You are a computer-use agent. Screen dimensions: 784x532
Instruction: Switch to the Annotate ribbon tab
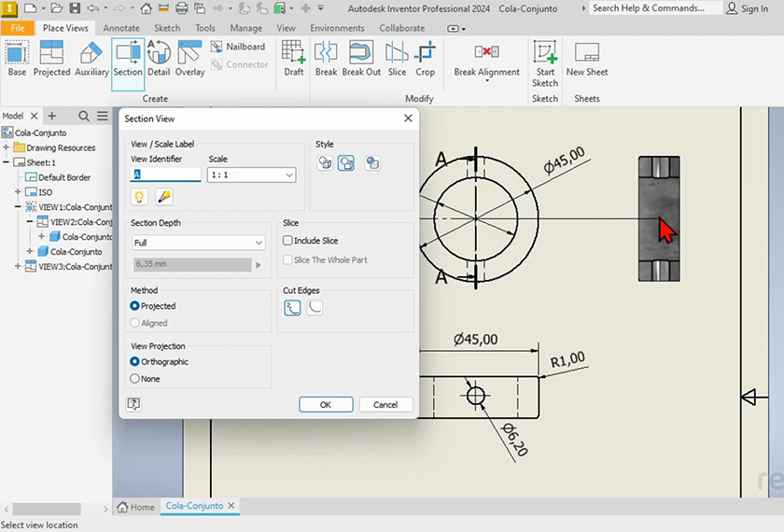(x=121, y=28)
